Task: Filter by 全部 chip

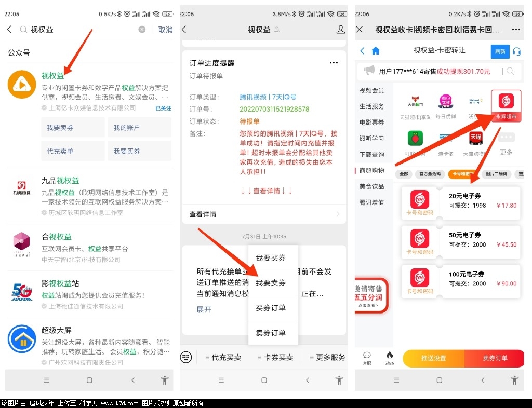Action: click(x=403, y=174)
